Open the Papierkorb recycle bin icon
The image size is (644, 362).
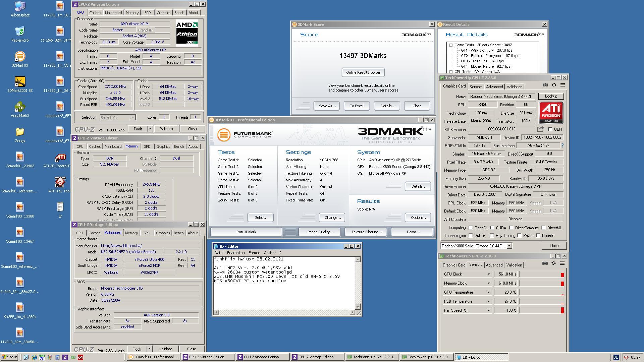coord(20,34)
